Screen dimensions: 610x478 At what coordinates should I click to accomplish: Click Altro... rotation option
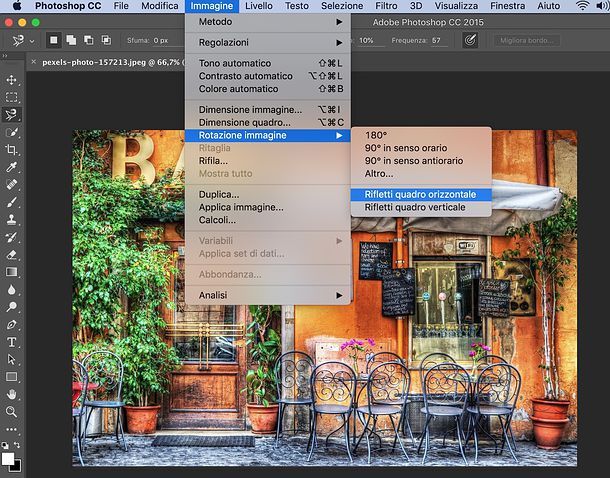(x=421, y=173)
